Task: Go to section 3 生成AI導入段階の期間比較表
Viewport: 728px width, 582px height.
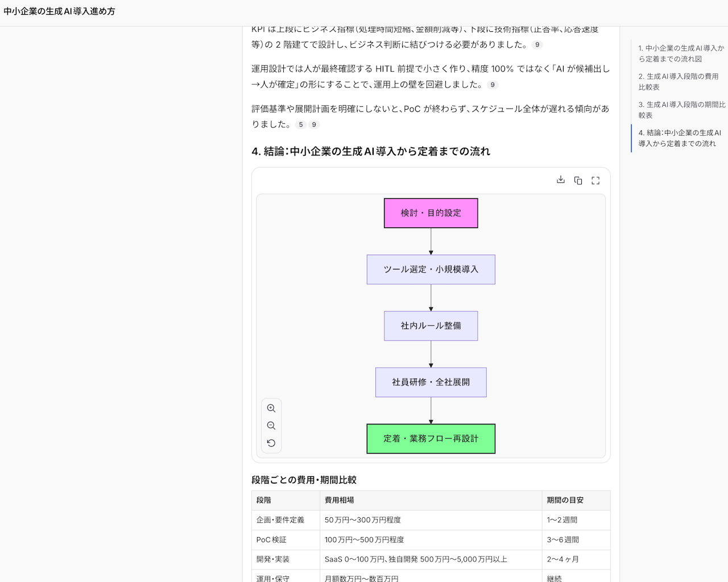Action: click(x=681, y=110)
